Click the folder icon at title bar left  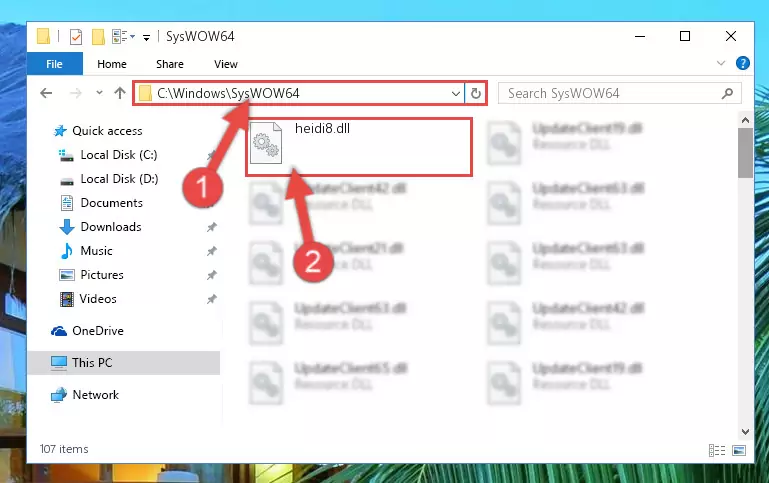pos(43,37)
